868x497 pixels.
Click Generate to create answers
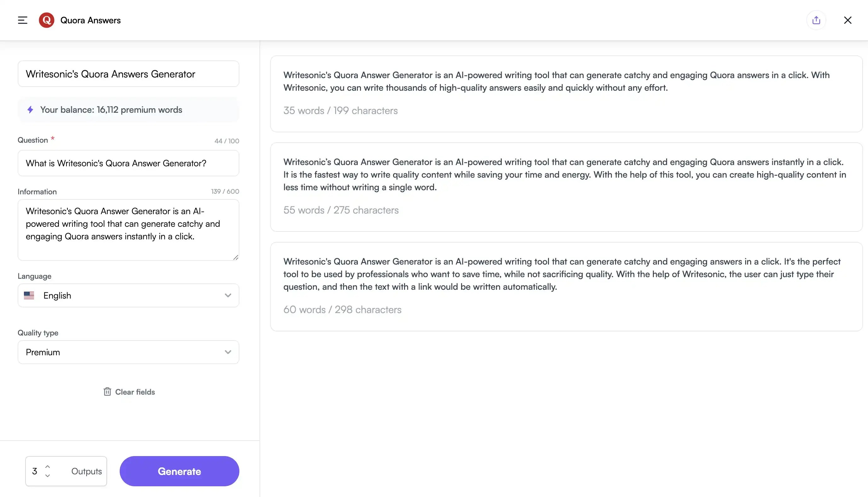179,471
